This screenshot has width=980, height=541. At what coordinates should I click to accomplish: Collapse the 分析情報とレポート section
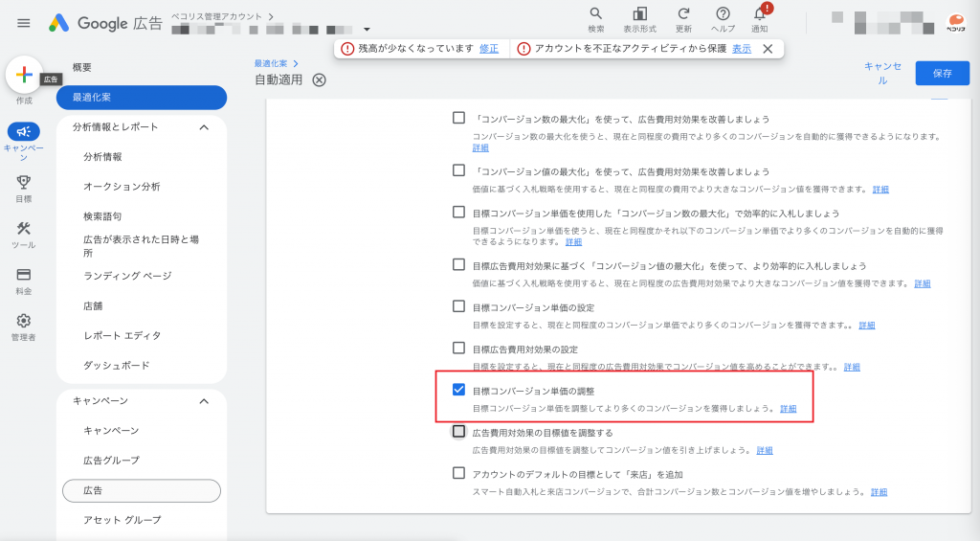click(x=203, y=127)
